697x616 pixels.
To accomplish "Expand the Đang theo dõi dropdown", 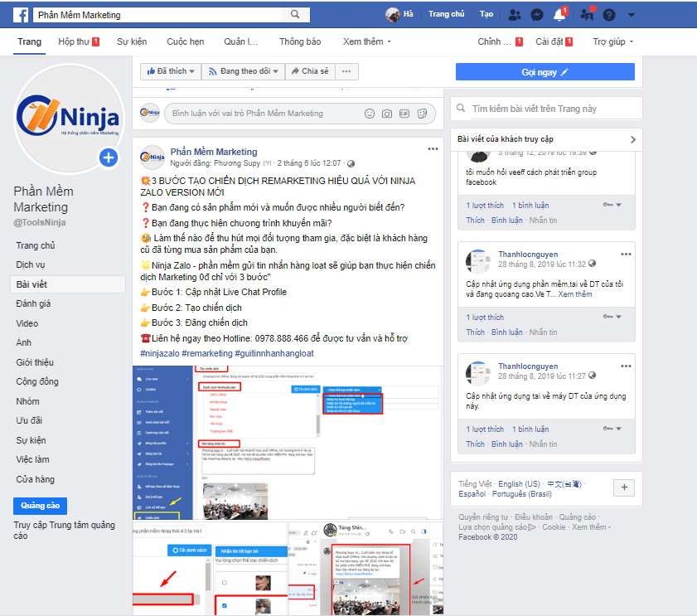I will point(243,71).
